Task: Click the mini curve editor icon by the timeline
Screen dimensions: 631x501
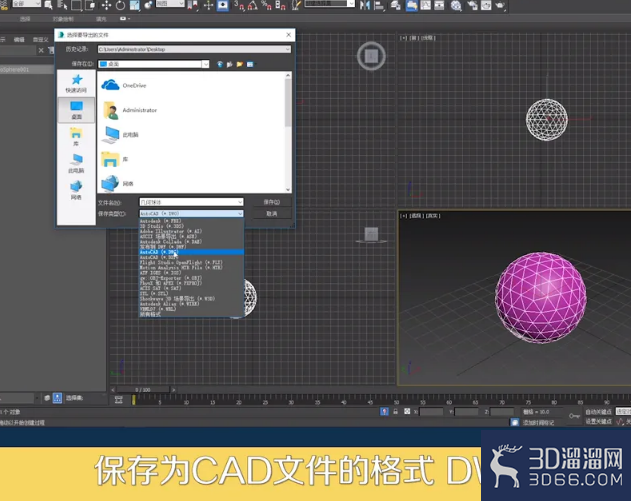Action: click(x=118, y=400)
